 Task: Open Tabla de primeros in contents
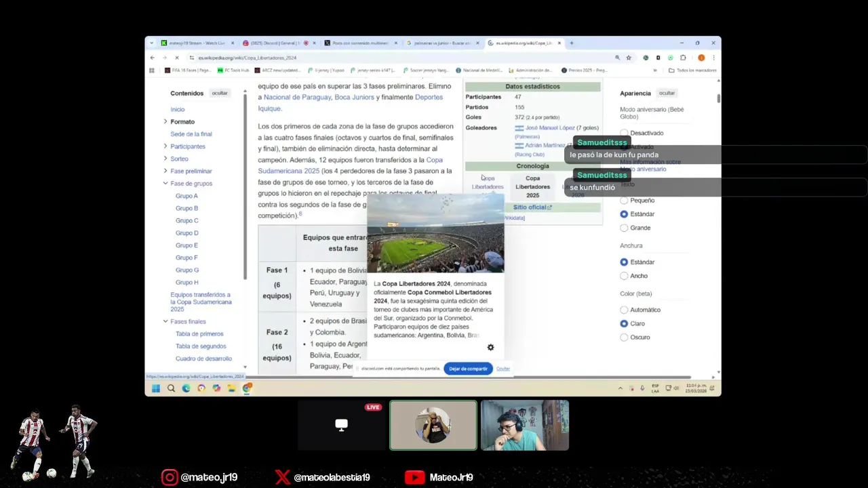pos(199,333)
